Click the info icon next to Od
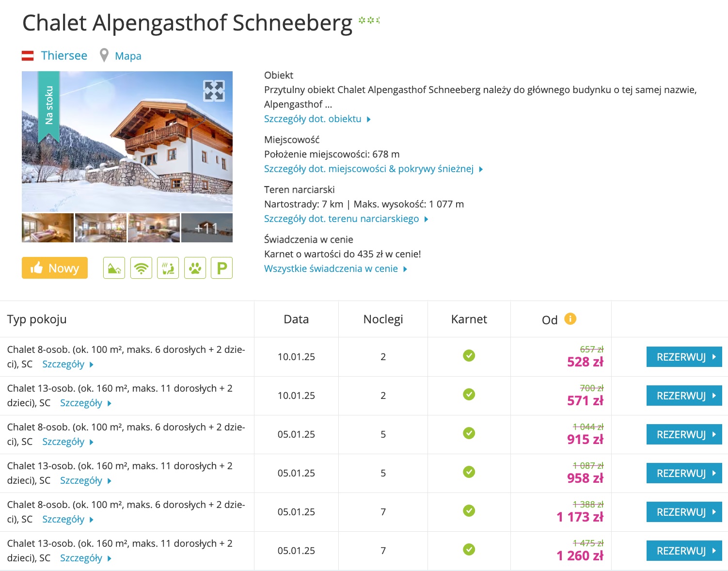728x571 pixels. coord(570,319)
